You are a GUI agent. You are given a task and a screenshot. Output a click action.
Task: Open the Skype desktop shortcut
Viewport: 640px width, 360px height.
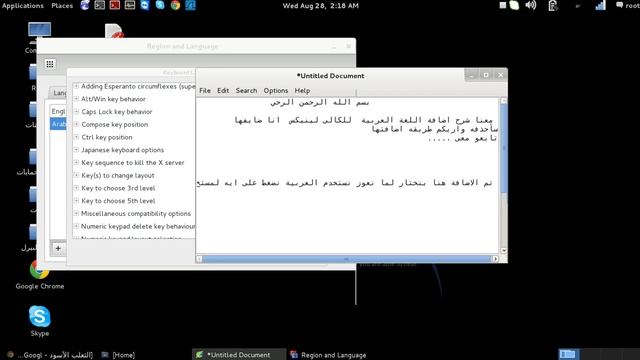(x=40, y=321)
